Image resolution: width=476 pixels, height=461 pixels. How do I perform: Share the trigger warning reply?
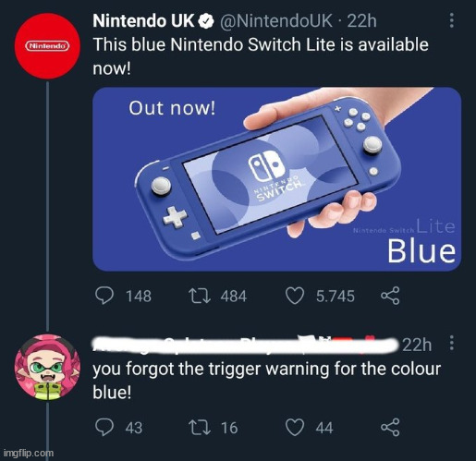pyautogui.click(x=390, y=428)
